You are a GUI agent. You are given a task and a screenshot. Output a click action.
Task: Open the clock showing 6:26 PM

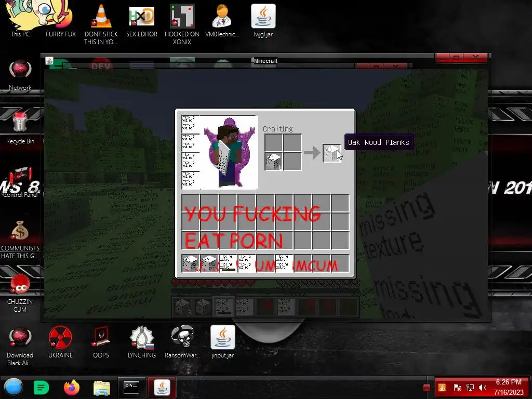click(x=509, y=387)
